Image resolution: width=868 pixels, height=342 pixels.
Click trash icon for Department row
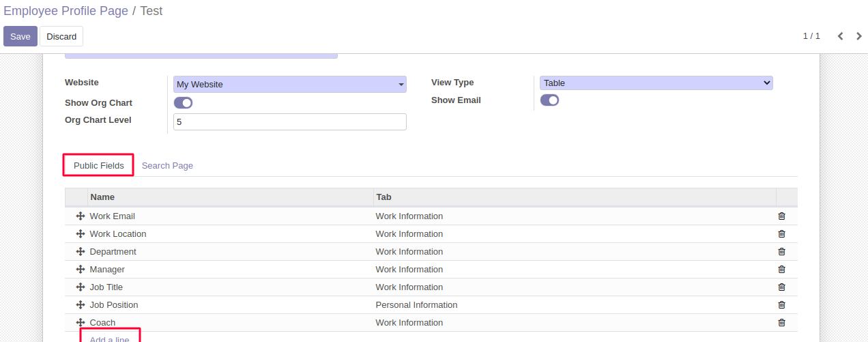781,252
